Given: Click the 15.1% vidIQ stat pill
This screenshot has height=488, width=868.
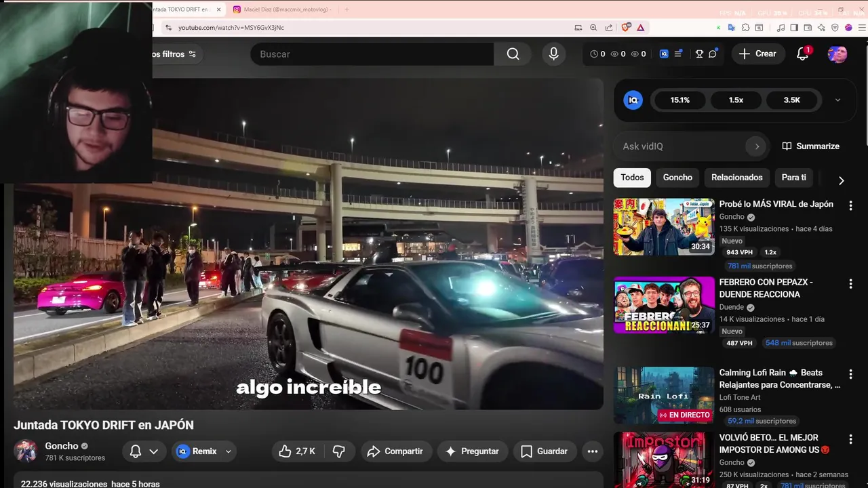Looking at the screenshot, I should point(680,100).
